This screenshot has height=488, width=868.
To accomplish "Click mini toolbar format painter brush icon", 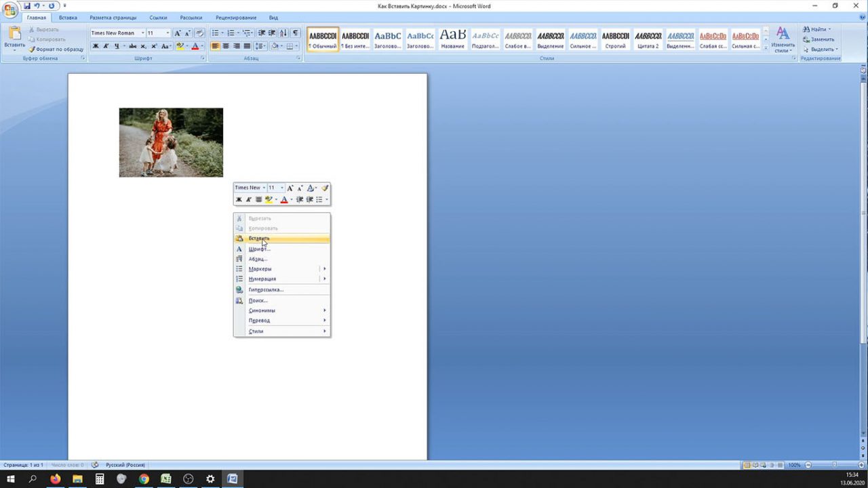I will 325,188.
